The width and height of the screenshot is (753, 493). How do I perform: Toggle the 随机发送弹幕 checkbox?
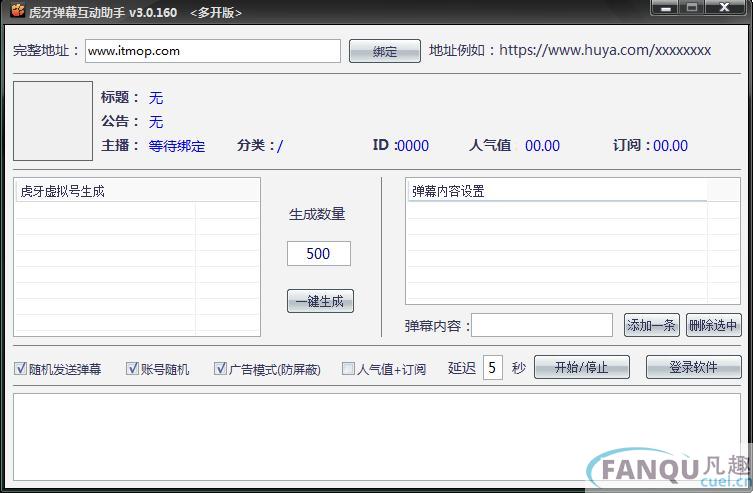(20, 368)
